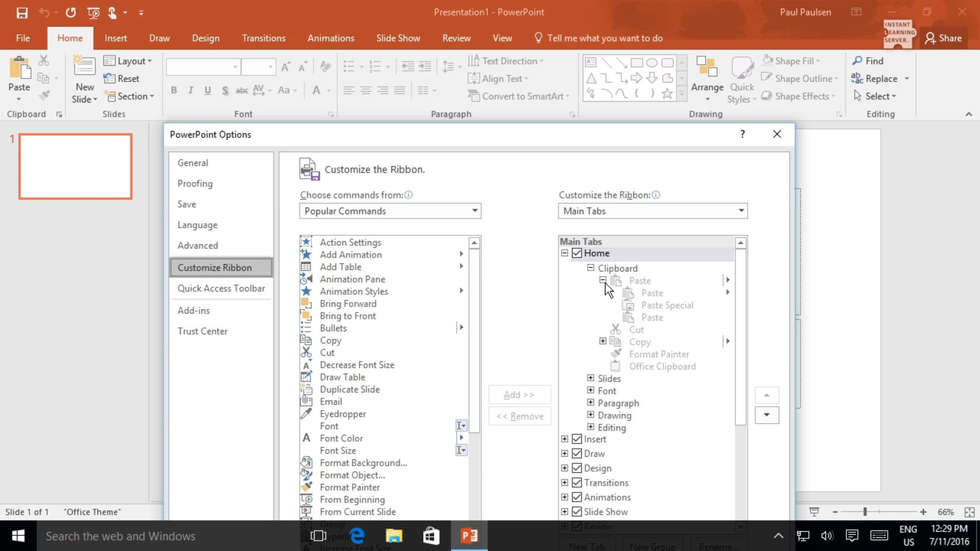Uncheck the Draw tab checkbox
This screenshot has width=980, height=551.
(x=577, y=454)
